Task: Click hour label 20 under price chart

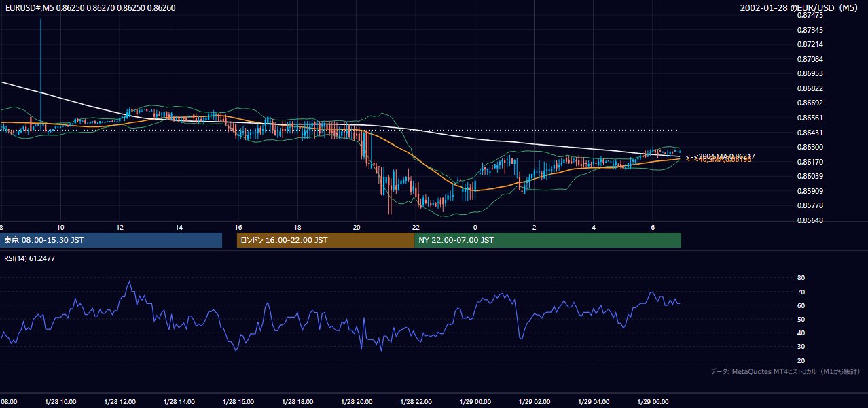Action: coord(357,227)
